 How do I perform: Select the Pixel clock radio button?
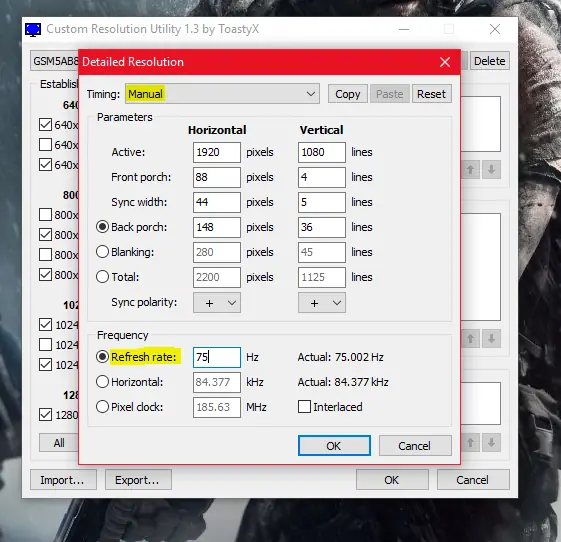102,407
